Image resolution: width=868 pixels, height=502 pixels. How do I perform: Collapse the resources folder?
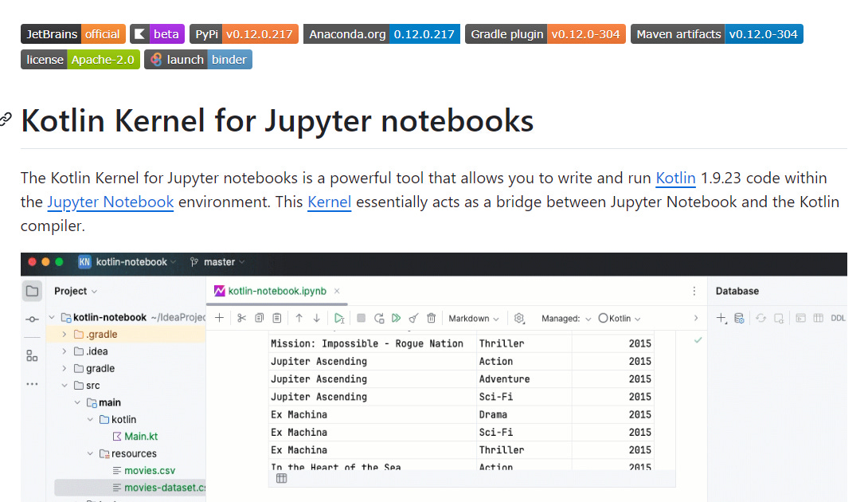click(x=90, y=453)
